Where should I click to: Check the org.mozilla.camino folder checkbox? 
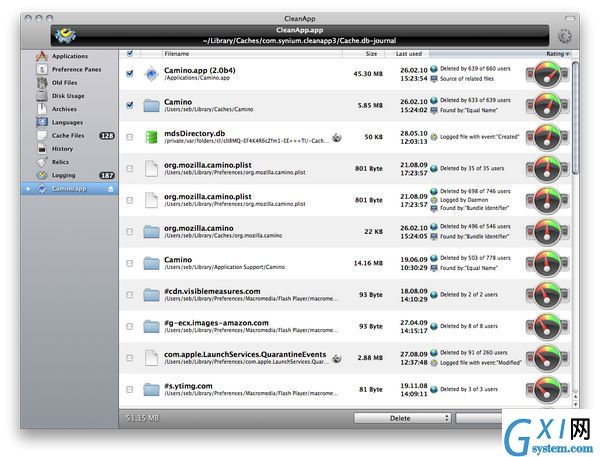click(x=130, y=232)
